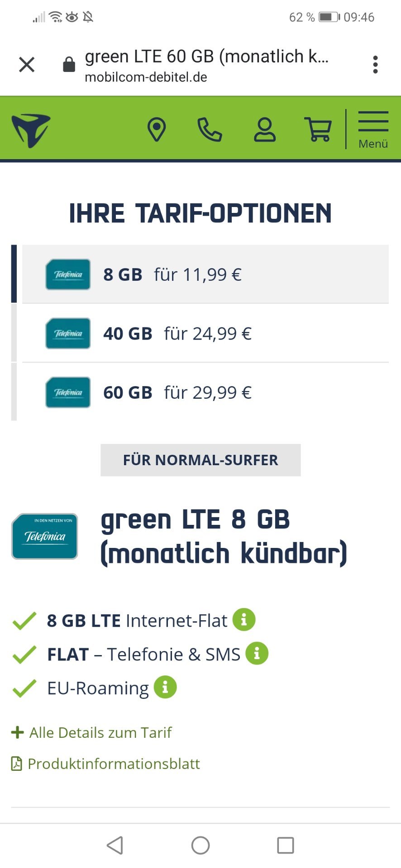Expand Alle Details zum Tarif
Viewport: 401px width, 868px height.
(91, 732)
